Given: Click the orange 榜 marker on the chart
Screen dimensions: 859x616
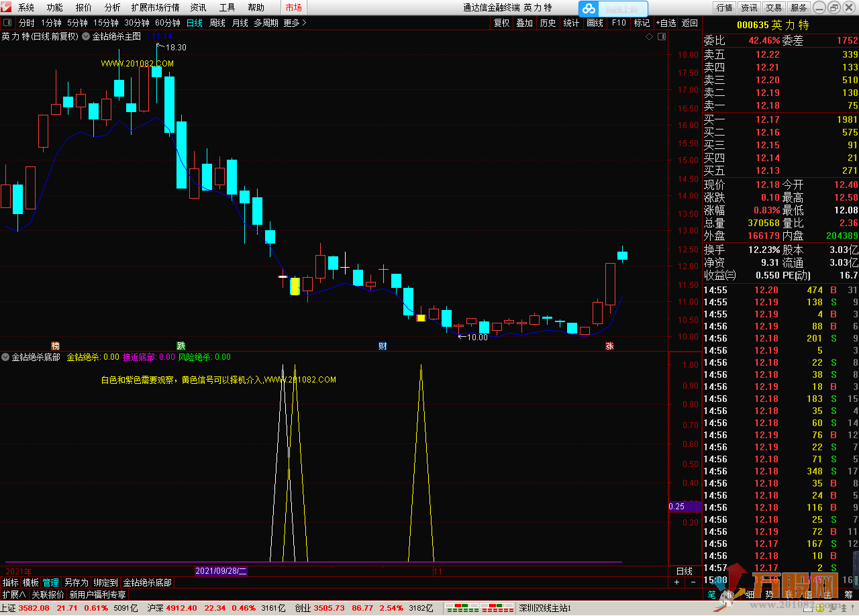Looking at the screenshot, I should 56,346.
